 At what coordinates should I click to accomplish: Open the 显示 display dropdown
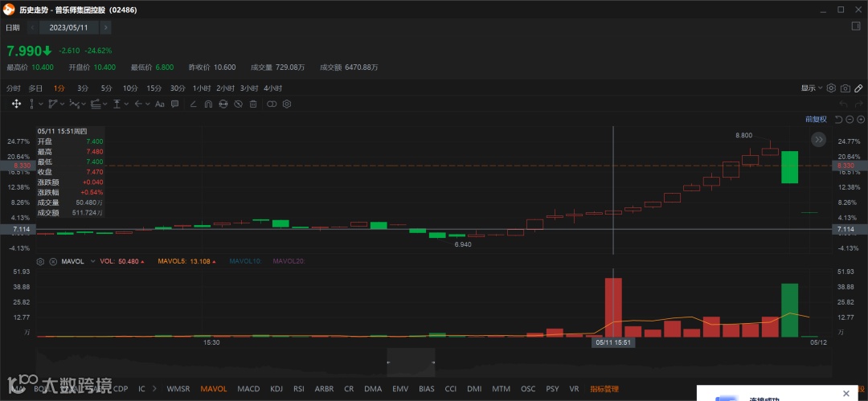(812, 88)
